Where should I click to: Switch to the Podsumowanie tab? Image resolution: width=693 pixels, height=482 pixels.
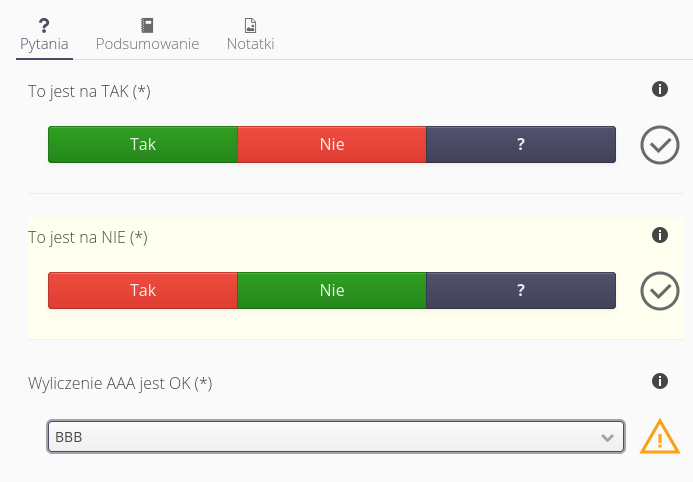pyautogui.click(x=147, y=43)
